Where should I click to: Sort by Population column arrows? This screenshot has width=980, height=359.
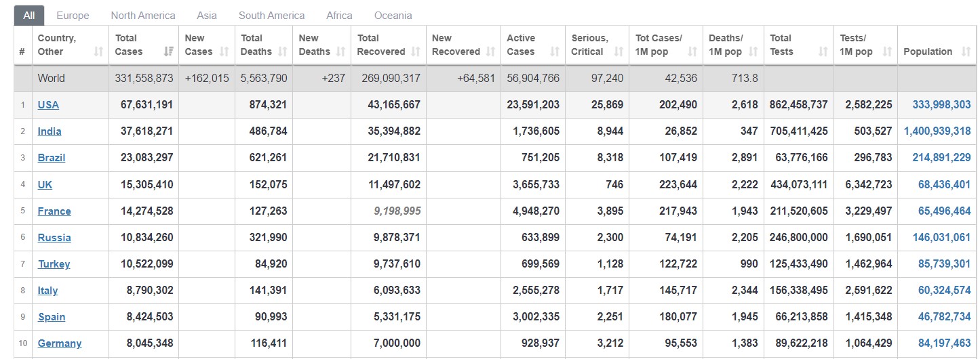(966, 51)
